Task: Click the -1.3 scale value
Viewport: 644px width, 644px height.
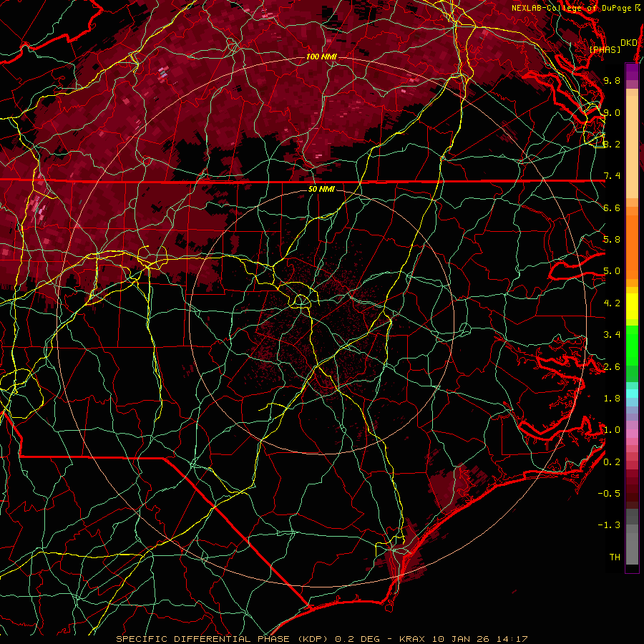Action: coord(609,525)
